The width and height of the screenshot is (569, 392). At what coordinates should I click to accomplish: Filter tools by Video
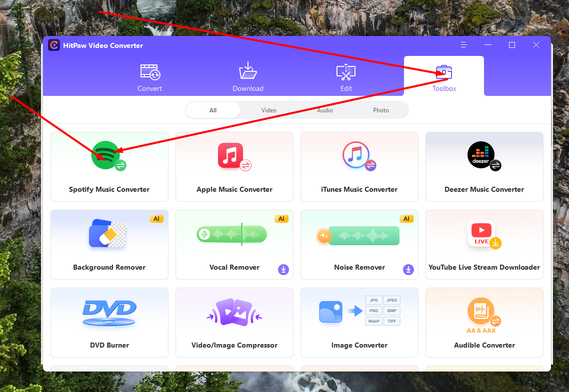pos(269,110)
